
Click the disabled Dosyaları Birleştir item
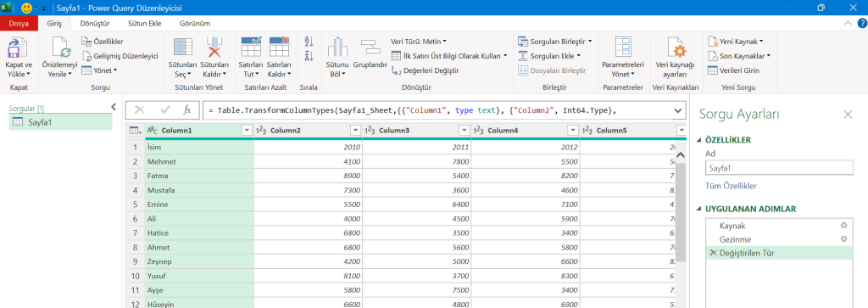(551, 71)
